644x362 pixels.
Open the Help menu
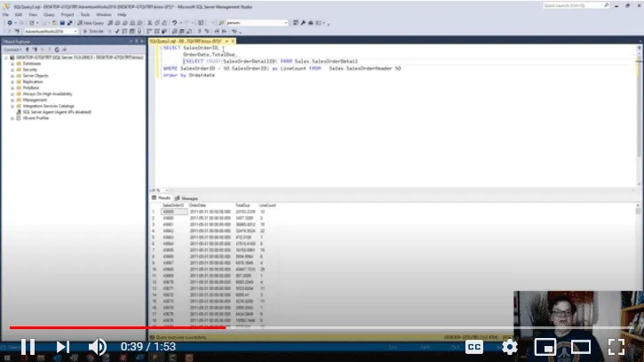click(x=122, y=14)
